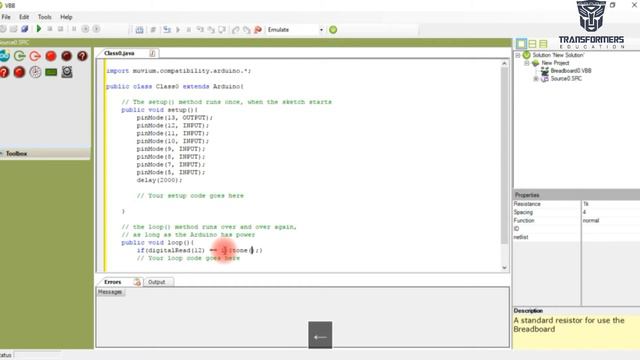
Task: Expand the Source0.SRC tree node
Action: (x=536, y=79)
